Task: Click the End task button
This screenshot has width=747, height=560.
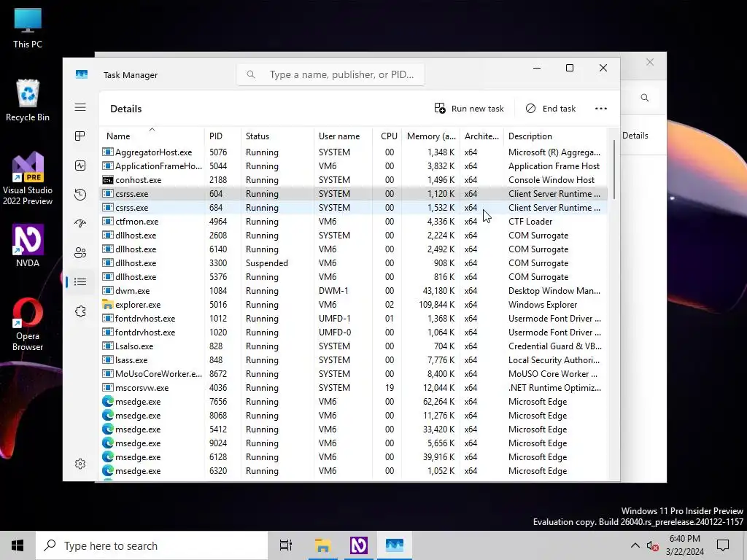Action: tap(551, 109)
